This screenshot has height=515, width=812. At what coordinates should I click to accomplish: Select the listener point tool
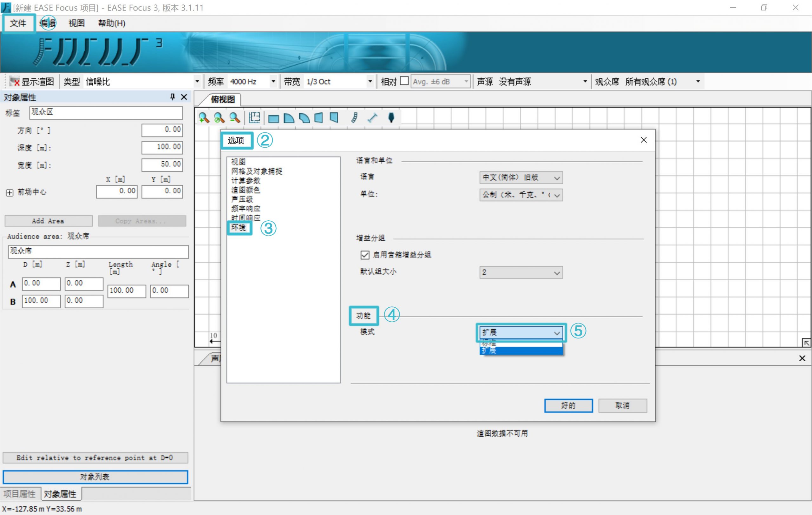(391, 118)
